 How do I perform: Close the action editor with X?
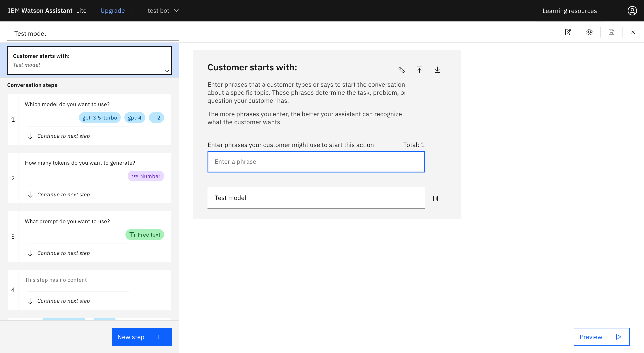pos(633,32)
